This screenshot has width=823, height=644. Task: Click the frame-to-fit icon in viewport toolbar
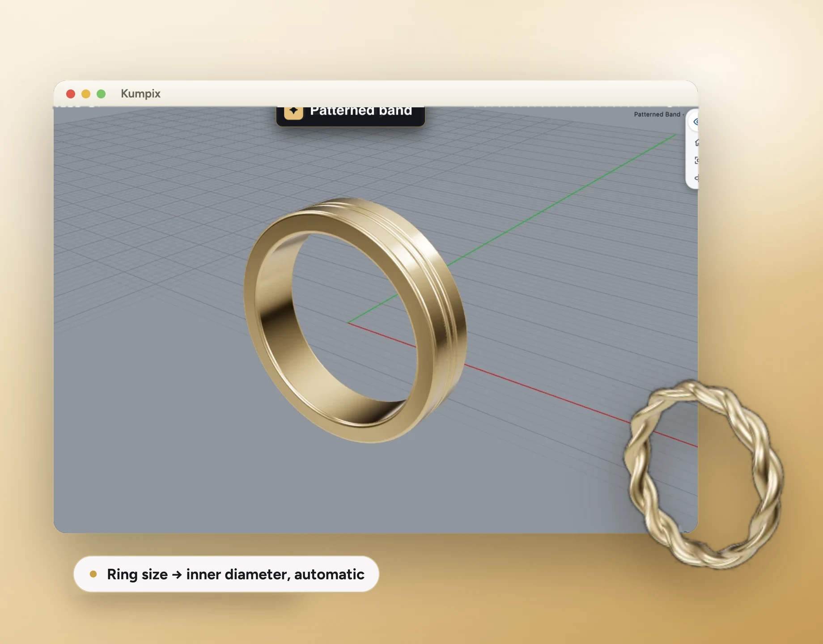click(696, 161)
